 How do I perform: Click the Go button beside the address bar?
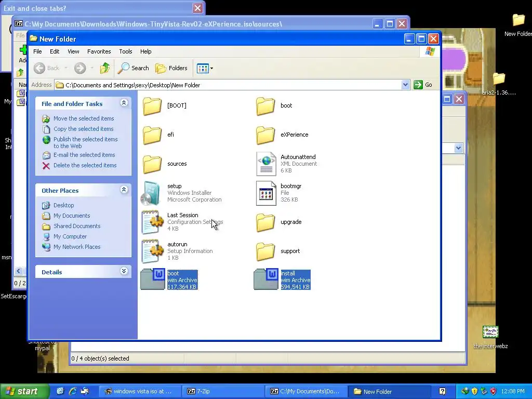tap(423, 85)
